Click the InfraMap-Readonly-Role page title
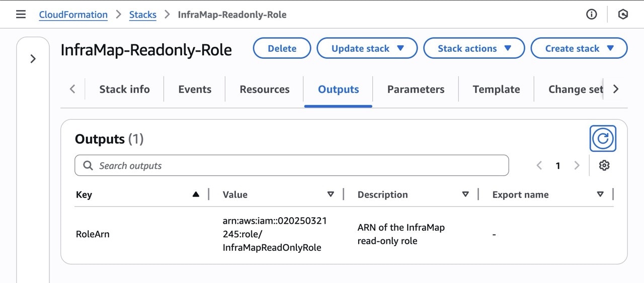The width and height of the screenshot is (644, 283). [146, 50]
